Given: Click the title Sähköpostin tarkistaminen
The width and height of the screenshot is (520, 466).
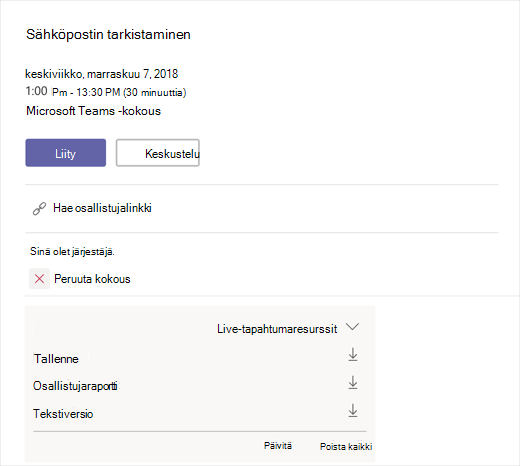Looking at the screenshot, I should [x=108, y=35].
